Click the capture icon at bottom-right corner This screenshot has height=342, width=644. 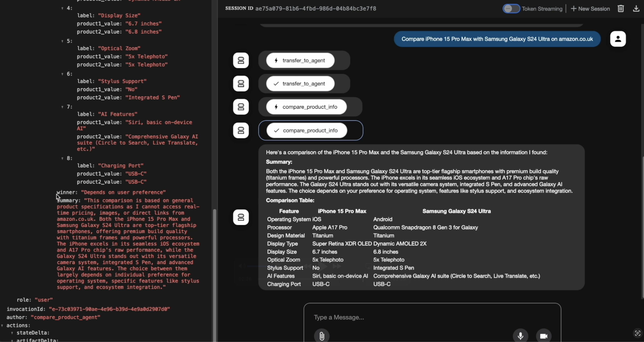(x=637, y=333)
